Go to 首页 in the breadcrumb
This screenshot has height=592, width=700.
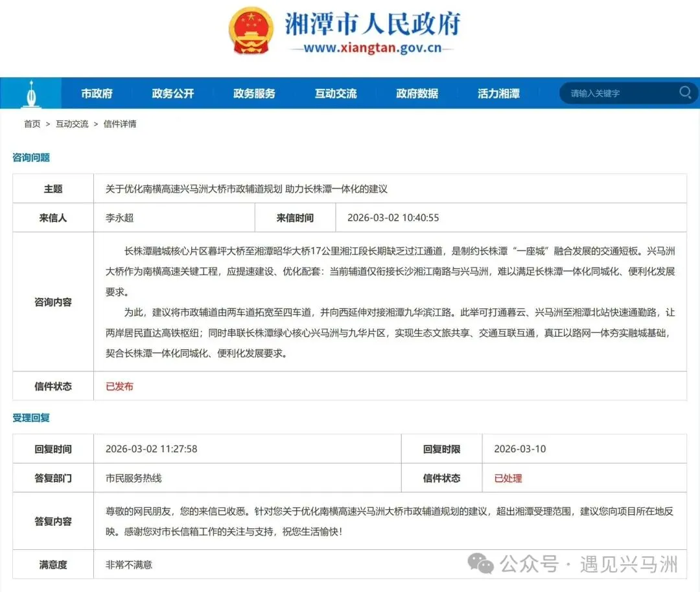click(x=32, y=124)
